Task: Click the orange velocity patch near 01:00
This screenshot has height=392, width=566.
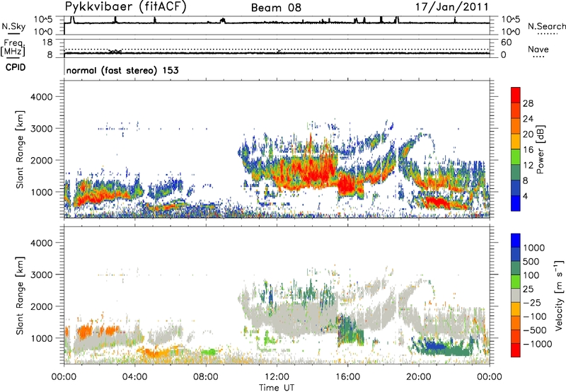Action: 86,331
